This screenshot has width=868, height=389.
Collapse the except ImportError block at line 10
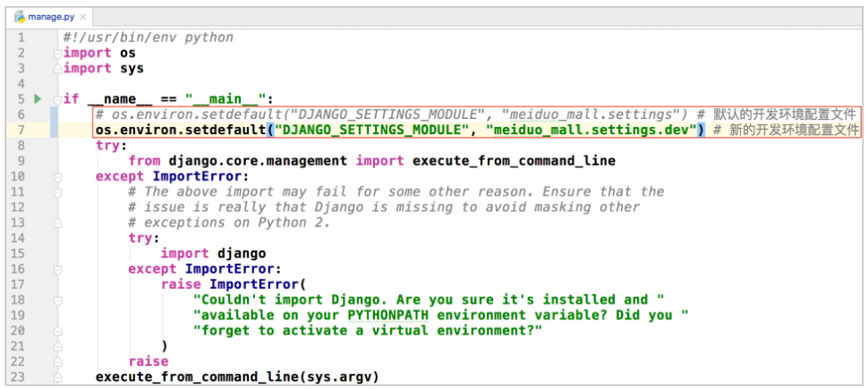click(x=57, y=177)
